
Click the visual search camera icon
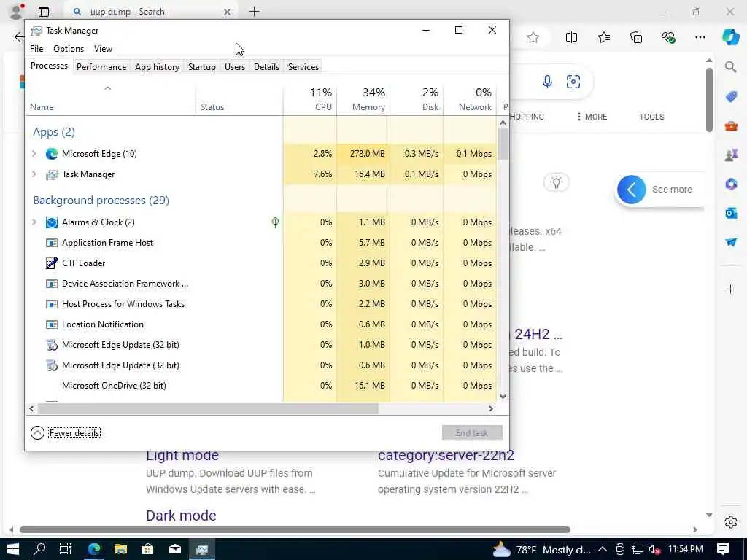[573, 82]
